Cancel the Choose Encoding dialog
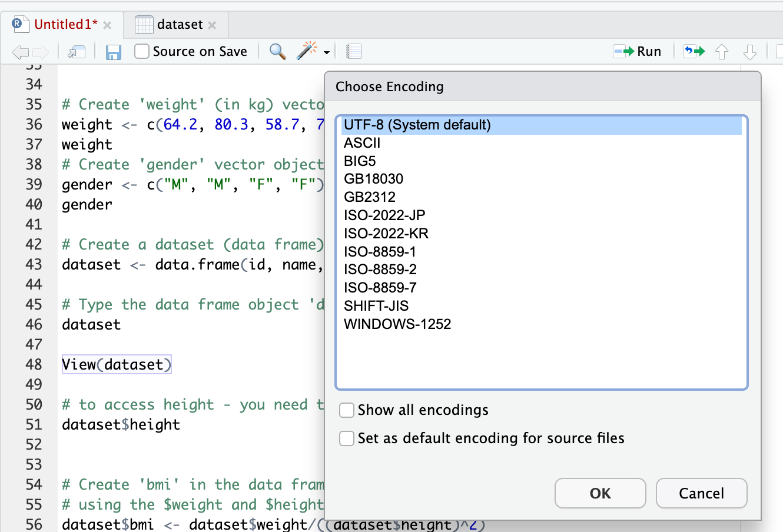This screenshot has width=783, height=532. click(x=701, y=493)
